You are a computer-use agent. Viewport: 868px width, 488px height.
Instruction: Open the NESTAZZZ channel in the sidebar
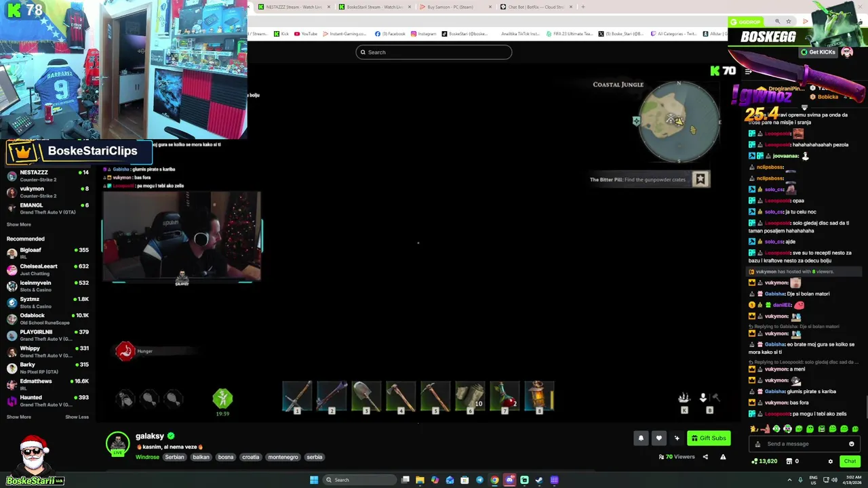point(47,176)
